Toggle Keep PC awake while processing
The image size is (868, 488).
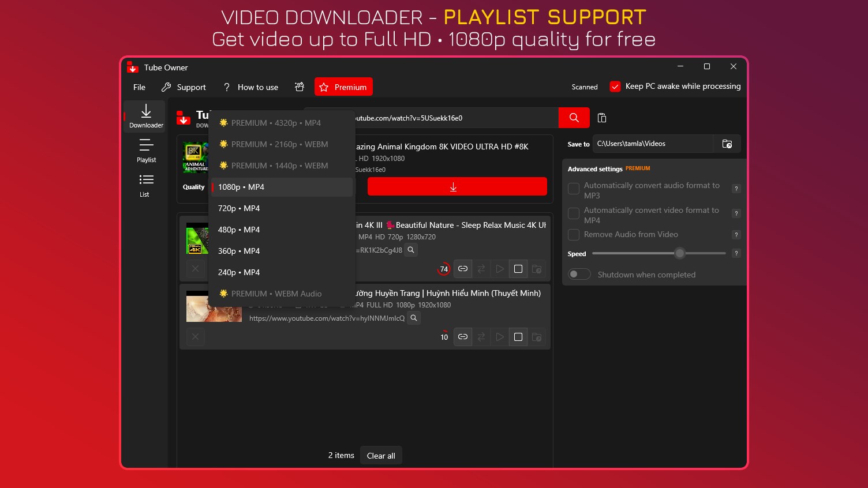tap(615, 87)
